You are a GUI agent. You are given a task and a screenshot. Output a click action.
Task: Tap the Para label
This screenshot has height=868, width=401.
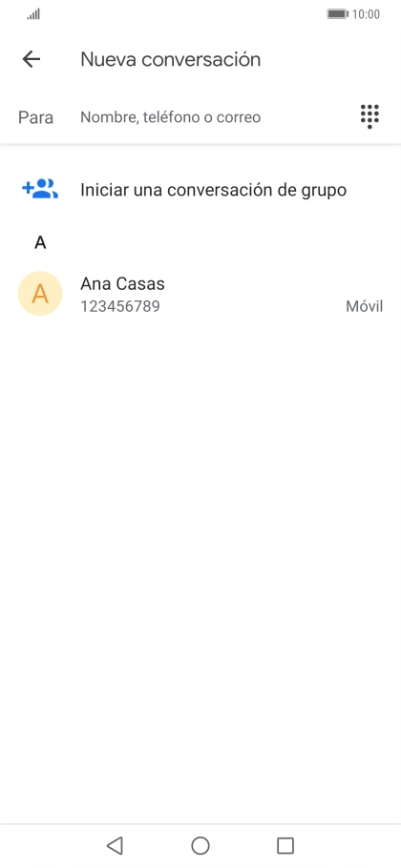click(x=36, y=117)
